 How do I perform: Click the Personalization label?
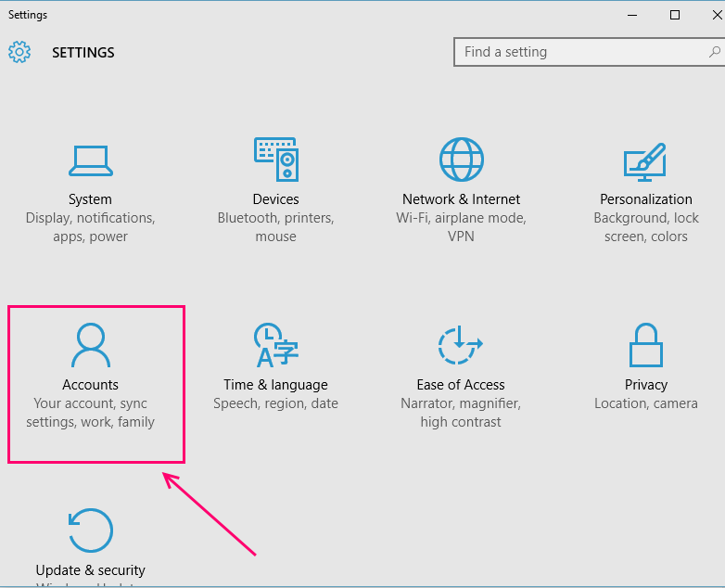[x=646, y=199]
